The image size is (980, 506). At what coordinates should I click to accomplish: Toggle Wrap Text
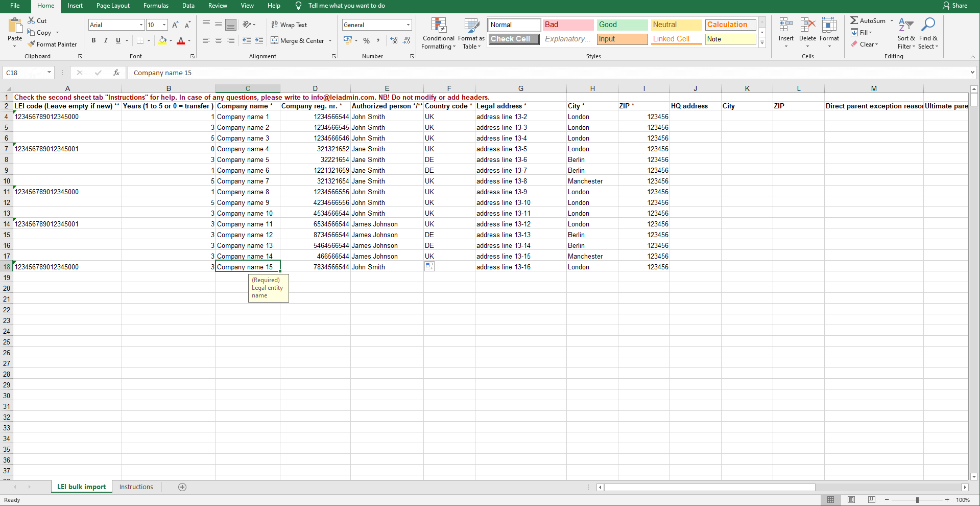[289, 25]
